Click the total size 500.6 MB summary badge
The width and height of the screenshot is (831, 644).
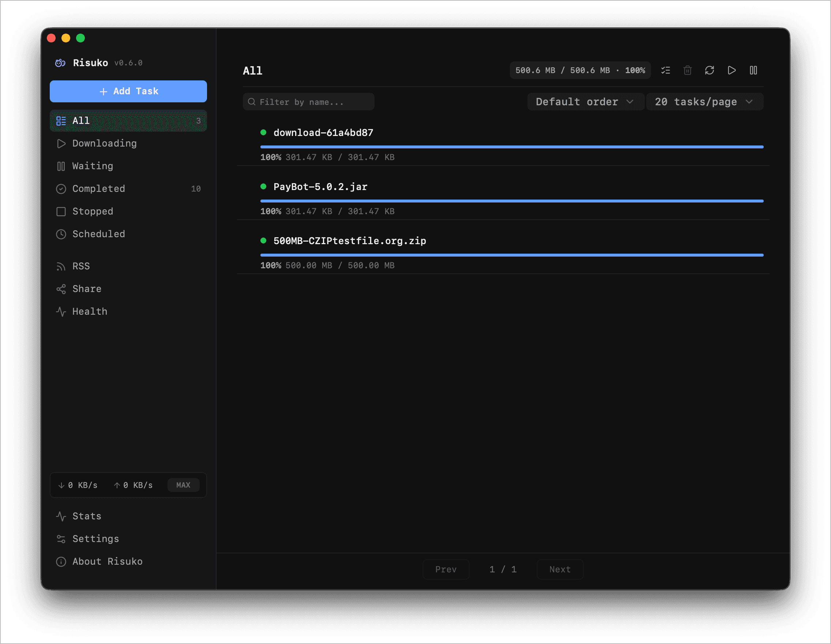point(580,70)
